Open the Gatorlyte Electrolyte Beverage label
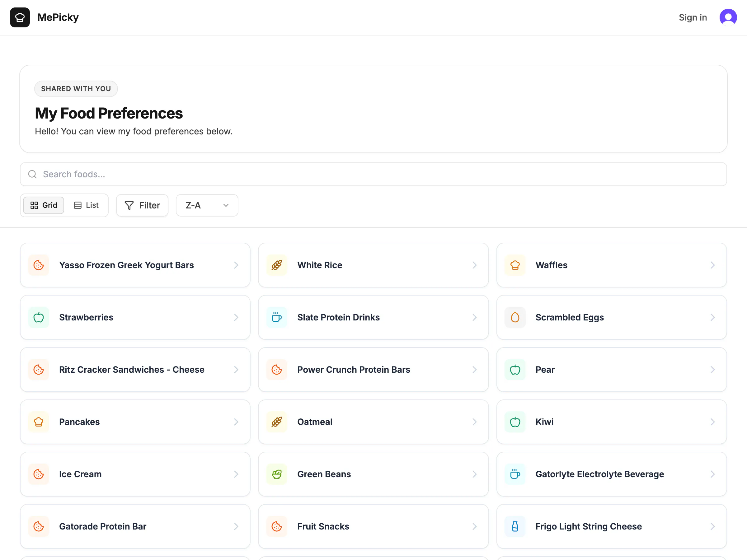 pyautogui.click(x=600, y=474)
